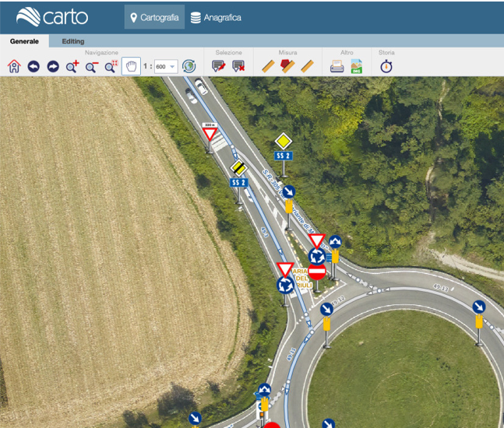Click the Navigazione group label
The height and width of the screenshot is (428, 504).
(101, 52)
